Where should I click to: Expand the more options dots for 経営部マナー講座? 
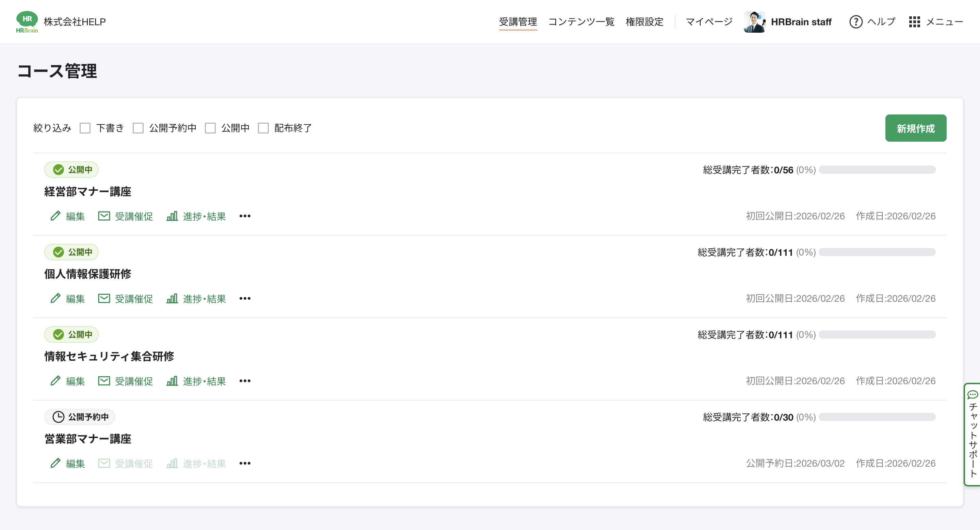coord(245,216)
